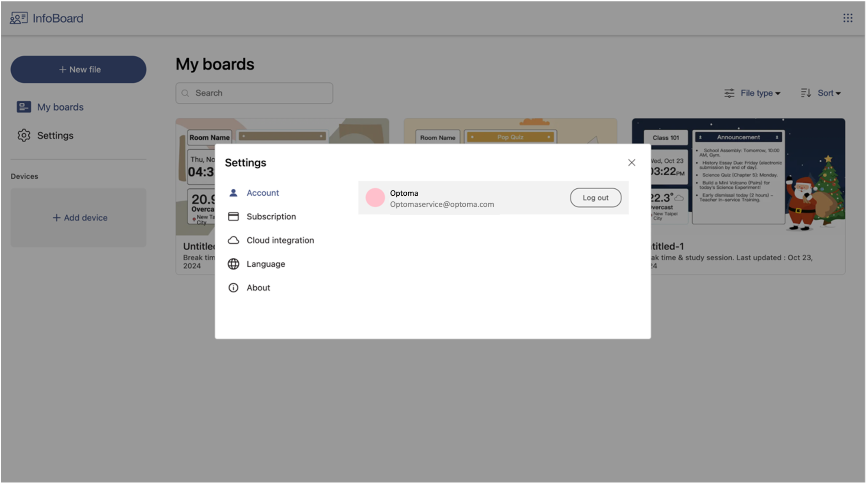
Task: Click the New file button
Action: click(78, 69)
